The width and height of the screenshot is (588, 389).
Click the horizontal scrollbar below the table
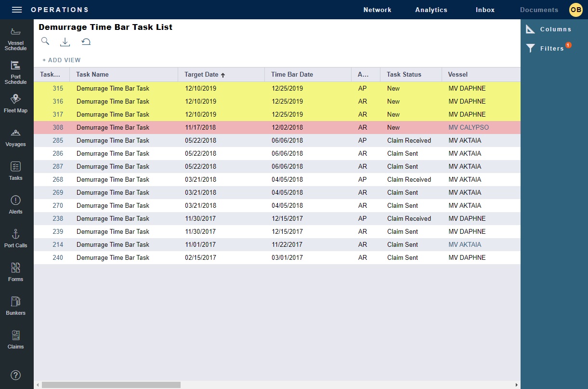pyautogui.click(x=110, y=385)
